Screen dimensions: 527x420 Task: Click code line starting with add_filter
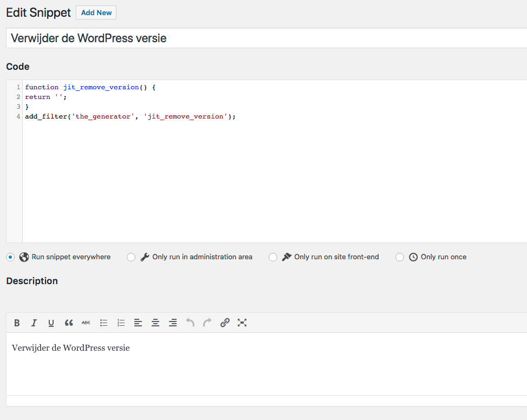pyautogui.click(x=131, y=116)
